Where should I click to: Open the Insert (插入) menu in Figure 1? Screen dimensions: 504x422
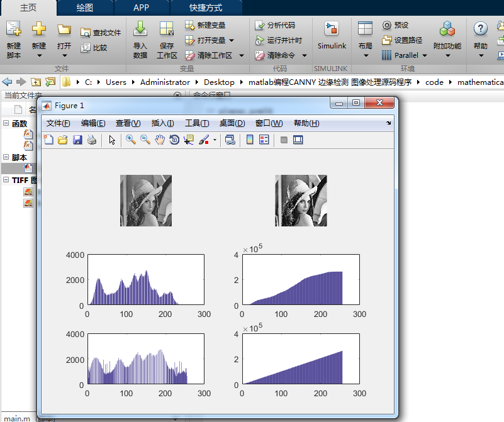162,123
